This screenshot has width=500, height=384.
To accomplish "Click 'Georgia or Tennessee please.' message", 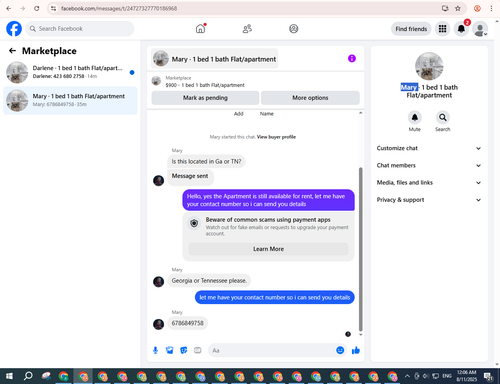I will tap(209, 281).
